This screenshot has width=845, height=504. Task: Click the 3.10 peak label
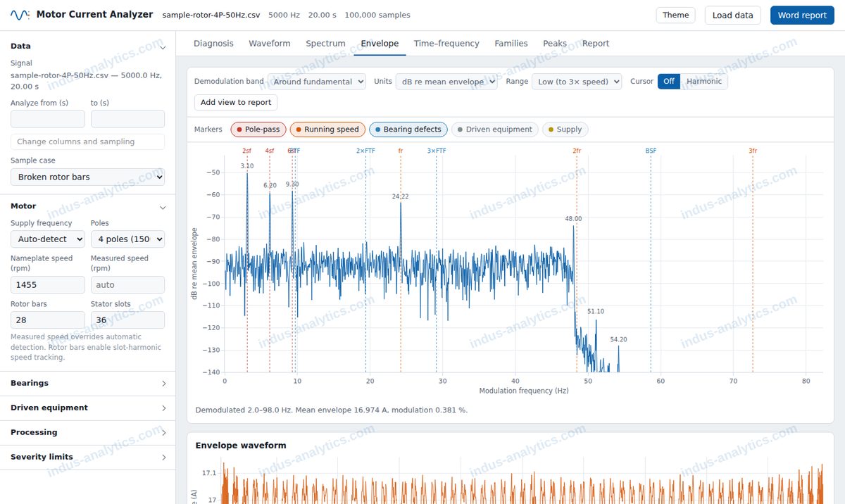click(x=246, y=166)
